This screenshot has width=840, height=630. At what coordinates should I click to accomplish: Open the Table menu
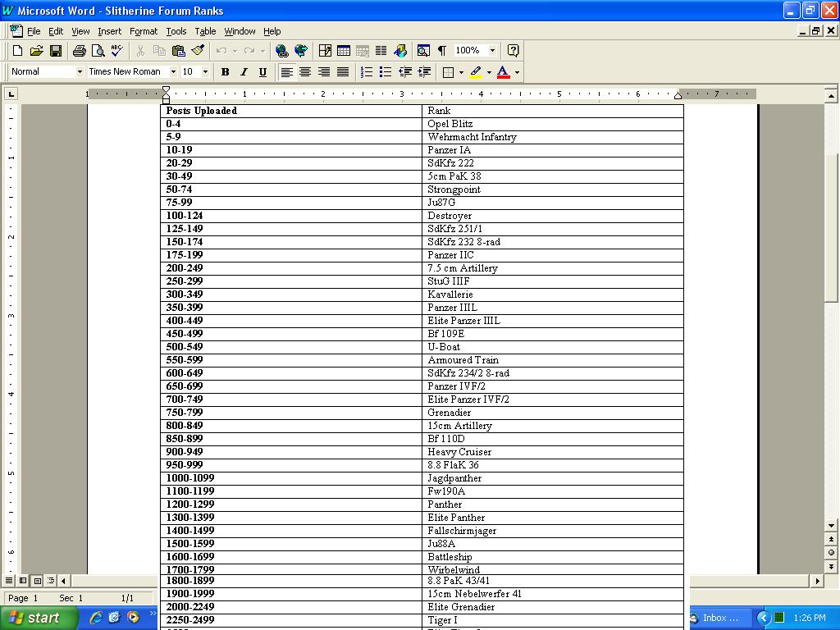click(x=205, y=31)
